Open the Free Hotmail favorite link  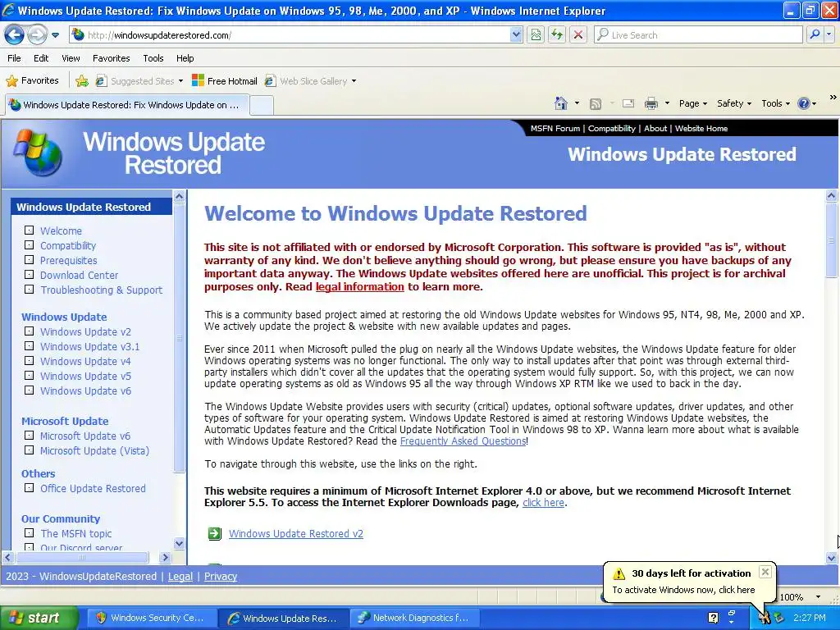225,81
